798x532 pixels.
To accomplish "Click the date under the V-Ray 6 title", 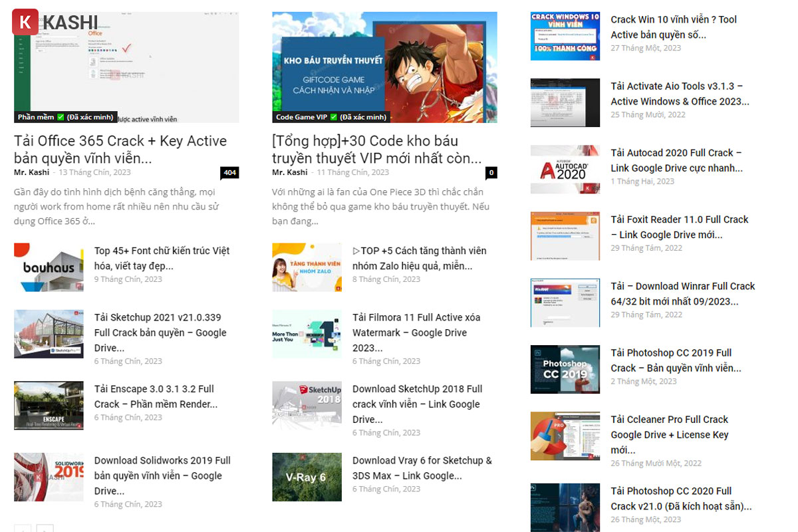I will [x=386, y=489].
